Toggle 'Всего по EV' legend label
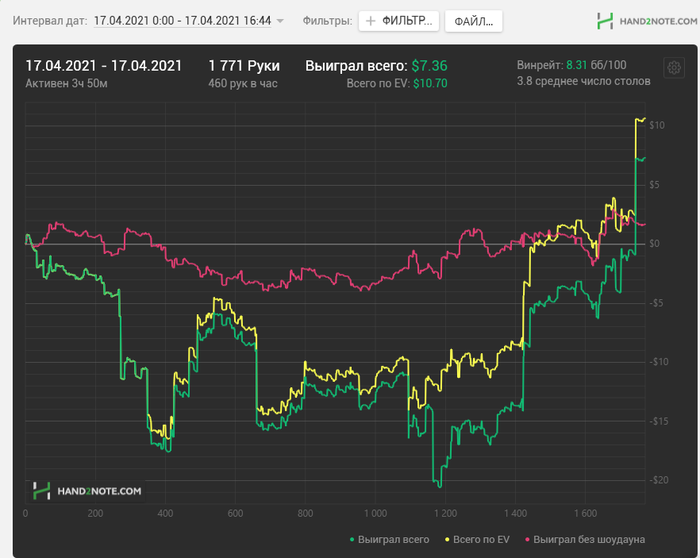Screen dimensions: 700x558 [481, 540]
